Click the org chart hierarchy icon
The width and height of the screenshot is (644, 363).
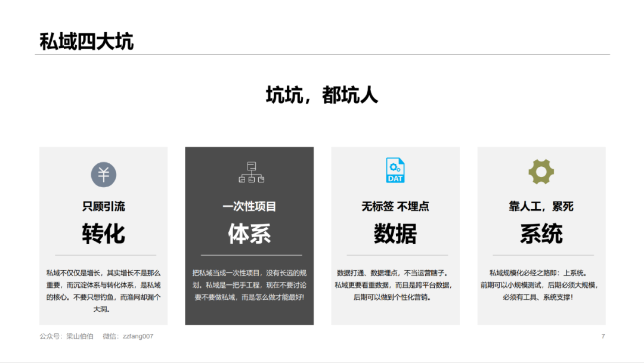pos(252,172)
